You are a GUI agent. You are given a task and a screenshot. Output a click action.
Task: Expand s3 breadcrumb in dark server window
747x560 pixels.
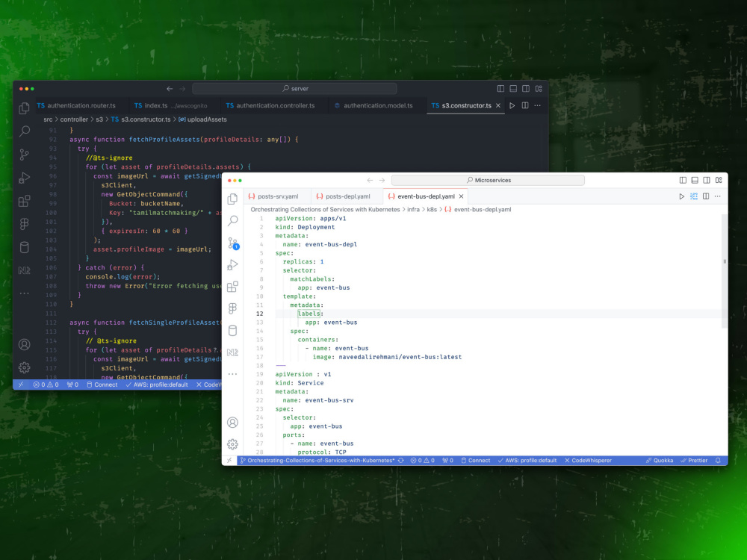99,119
